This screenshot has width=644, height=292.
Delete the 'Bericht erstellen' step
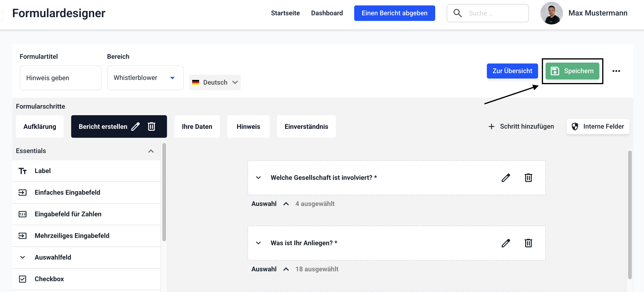pyautogui.click(x=151, y=127)
